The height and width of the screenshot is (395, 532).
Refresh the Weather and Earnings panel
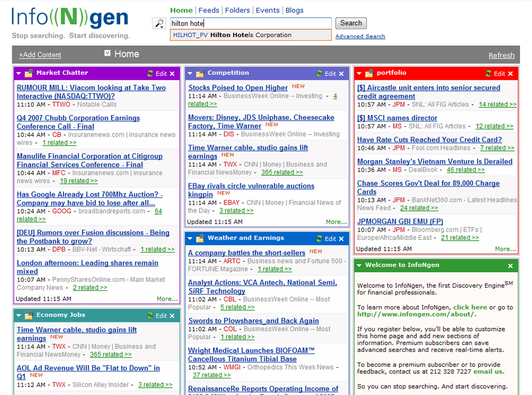click(x=319, y=238)
